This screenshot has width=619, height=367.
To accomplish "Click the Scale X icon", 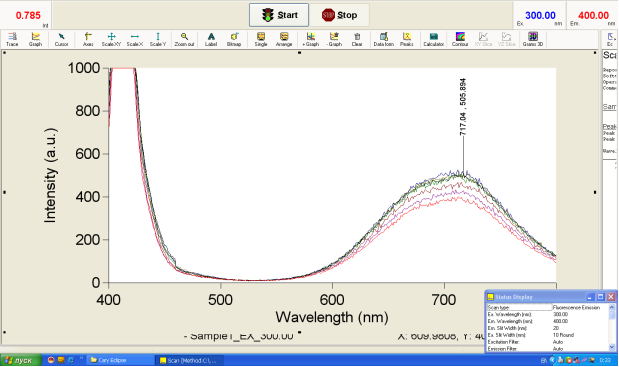I will coord(135,39).
